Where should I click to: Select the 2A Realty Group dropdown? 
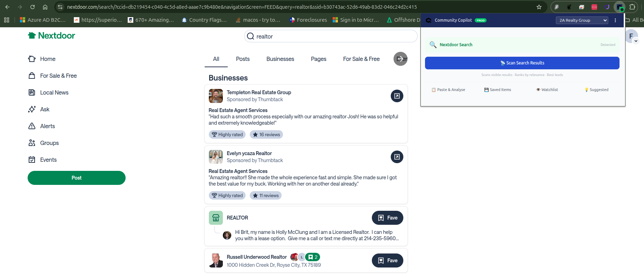tap(582, 20)
